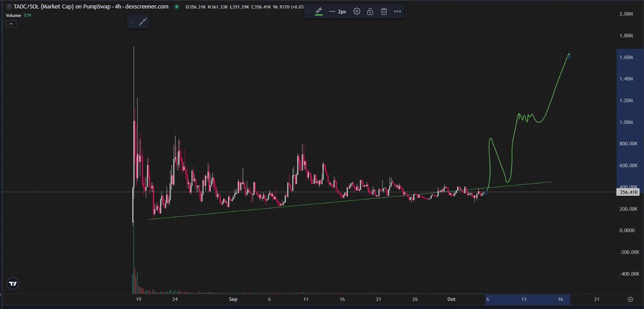The width and height of the screenshot is (644, 309).
Task: Click the 0.0000 price axis label
Action: click(627, 231)
